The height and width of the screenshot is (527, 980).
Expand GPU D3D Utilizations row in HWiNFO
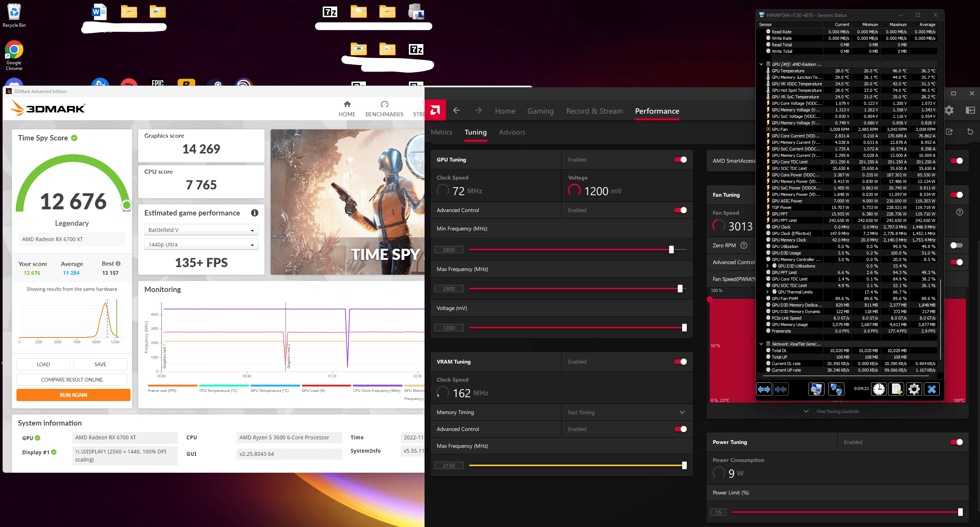[768, 266]
